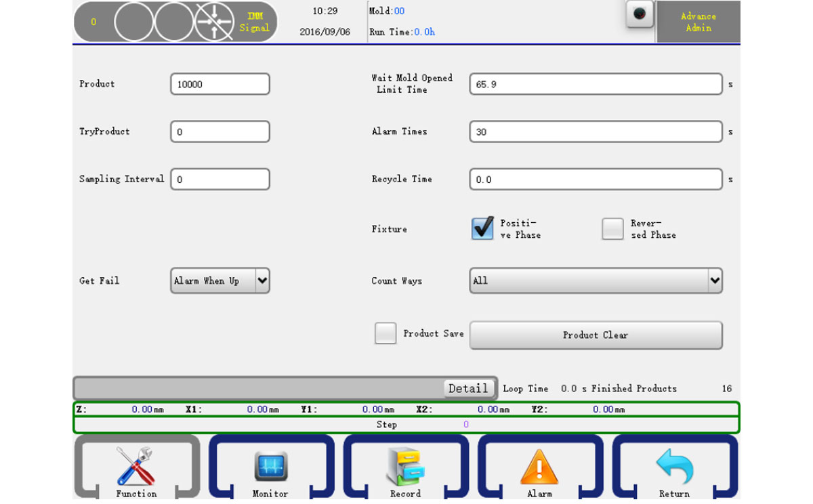Image resolution: width=813 pixels, height=504 pixels.
Task: Select the Wait Mold Opened Limit Time field
Action: coord(596,84)
